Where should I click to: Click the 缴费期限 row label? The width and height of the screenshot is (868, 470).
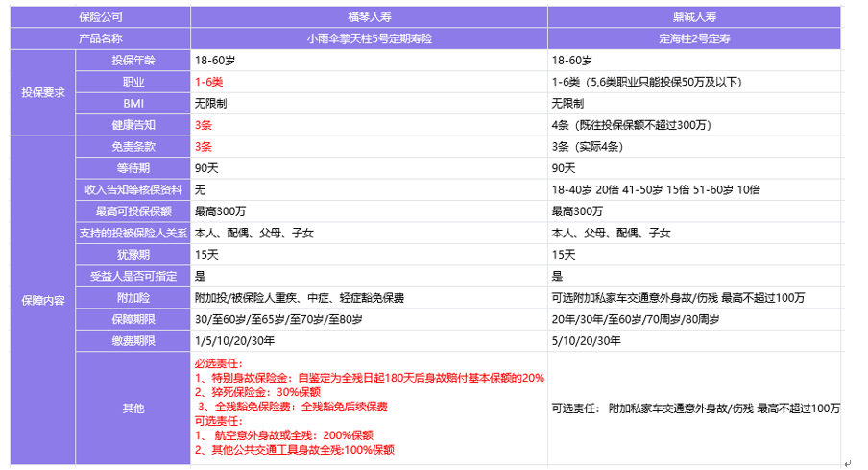pos(133,341)
